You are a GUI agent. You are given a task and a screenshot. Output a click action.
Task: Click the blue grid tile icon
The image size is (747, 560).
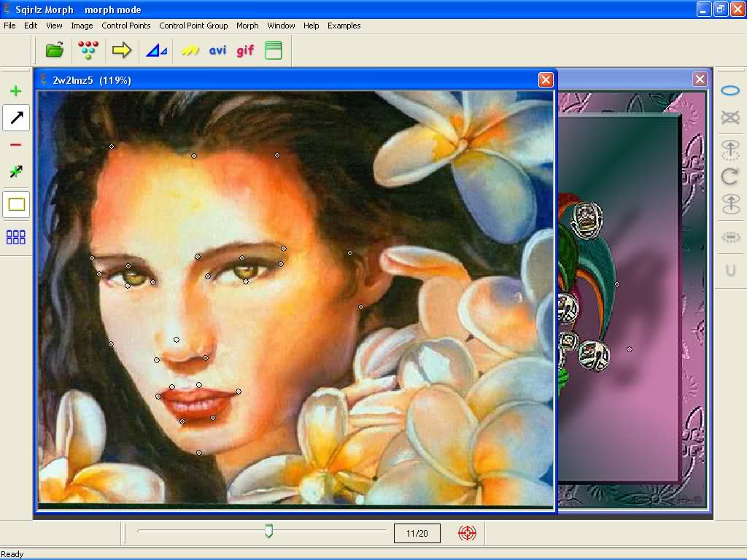(x=16, y=237)
